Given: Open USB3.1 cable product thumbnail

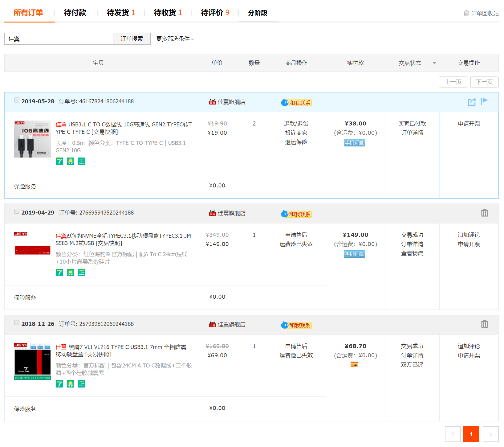Looking at the screenshot, I should 33,139.
